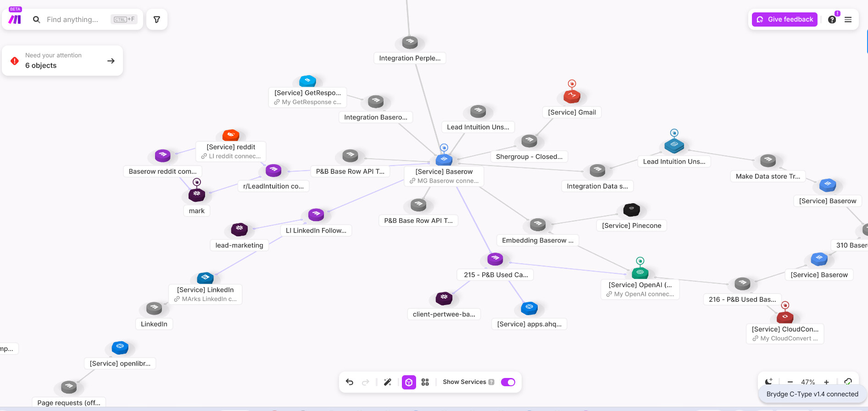Viewport: 868px width, 411px height.
Task: Select the lead-marketing dark purple node
Action: point(239,229)
